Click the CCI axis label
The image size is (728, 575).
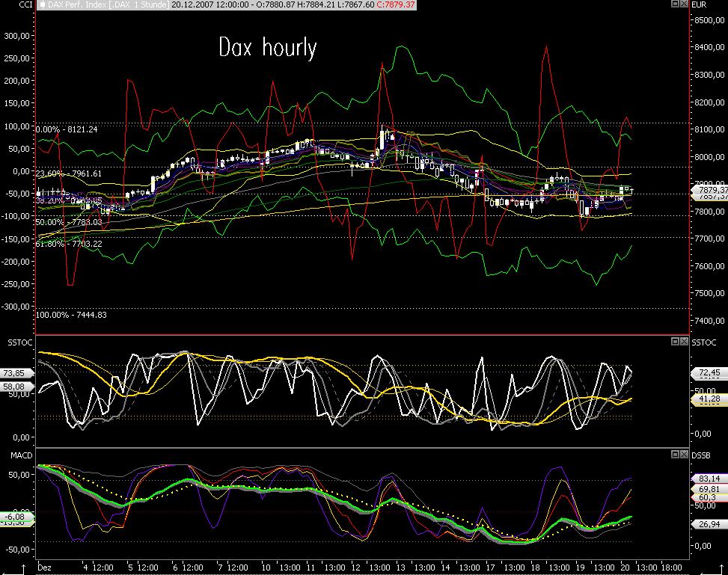(25, 4)
